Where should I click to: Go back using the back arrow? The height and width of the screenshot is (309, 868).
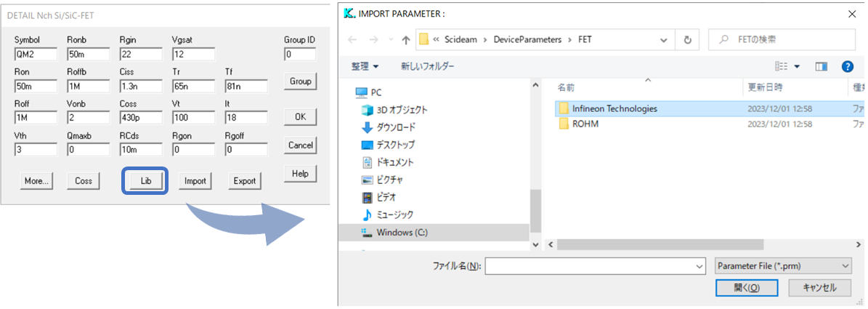(353, 40)
